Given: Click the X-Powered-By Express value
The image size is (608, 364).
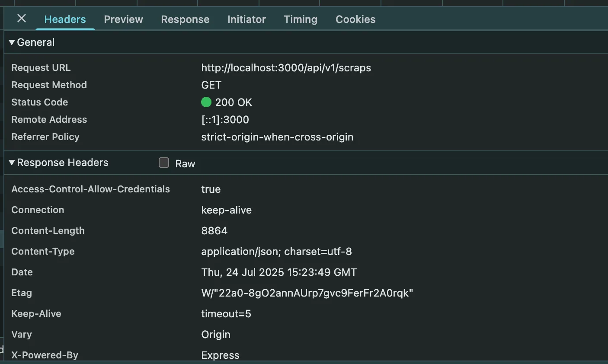Looking at the screenshot, I should pyautogui.click(x=220, y=355).
